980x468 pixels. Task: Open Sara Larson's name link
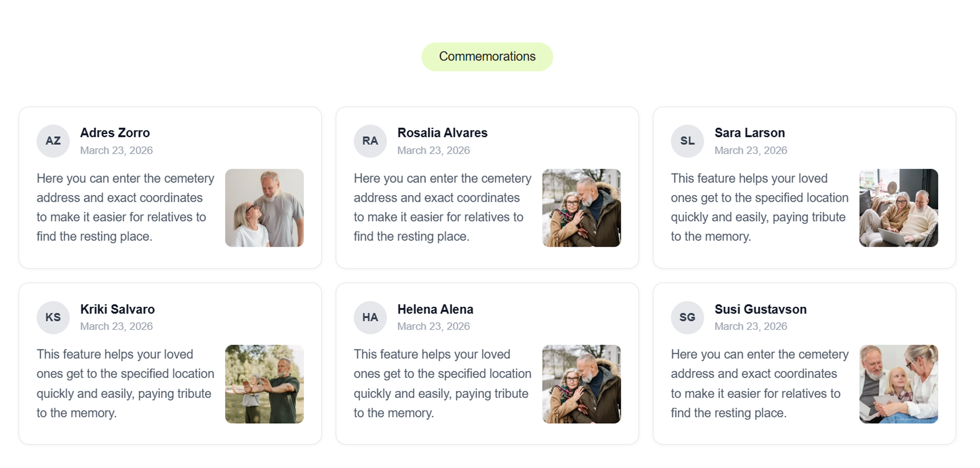pos(750,133)
